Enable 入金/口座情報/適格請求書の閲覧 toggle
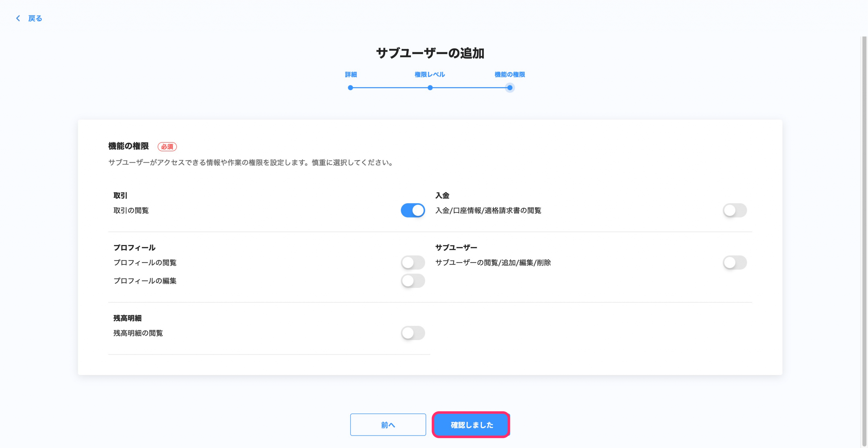Image resolution: width=868 pixels, height=448 pixels. 735,210
